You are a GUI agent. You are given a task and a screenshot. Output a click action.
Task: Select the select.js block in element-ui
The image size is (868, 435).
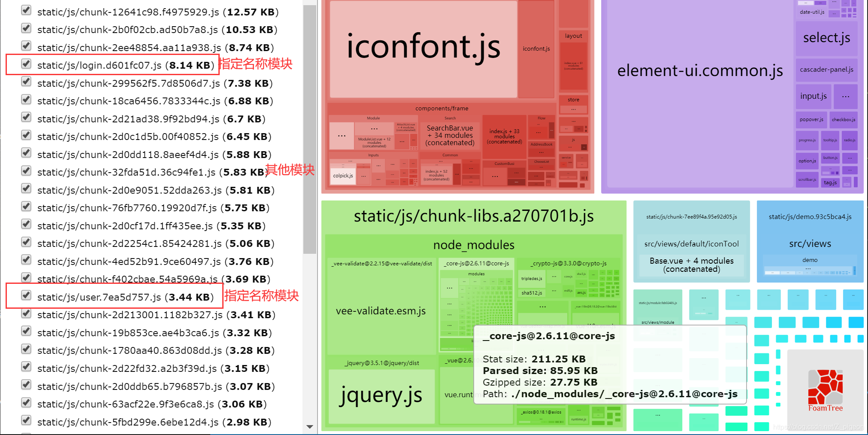[826, 38]
